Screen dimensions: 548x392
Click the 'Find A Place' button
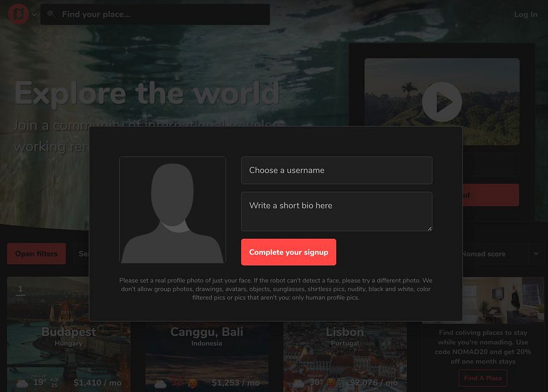click(483, 378)
